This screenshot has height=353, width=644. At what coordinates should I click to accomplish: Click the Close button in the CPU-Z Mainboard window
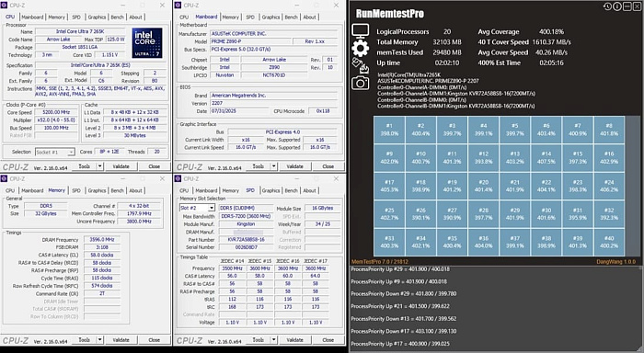coord(328,166)
